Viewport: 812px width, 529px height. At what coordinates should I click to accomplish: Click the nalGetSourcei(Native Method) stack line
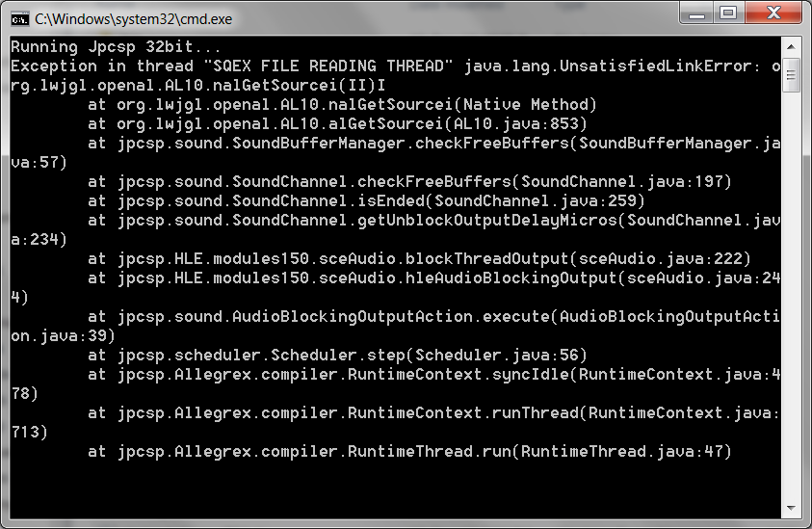point(342,104)
